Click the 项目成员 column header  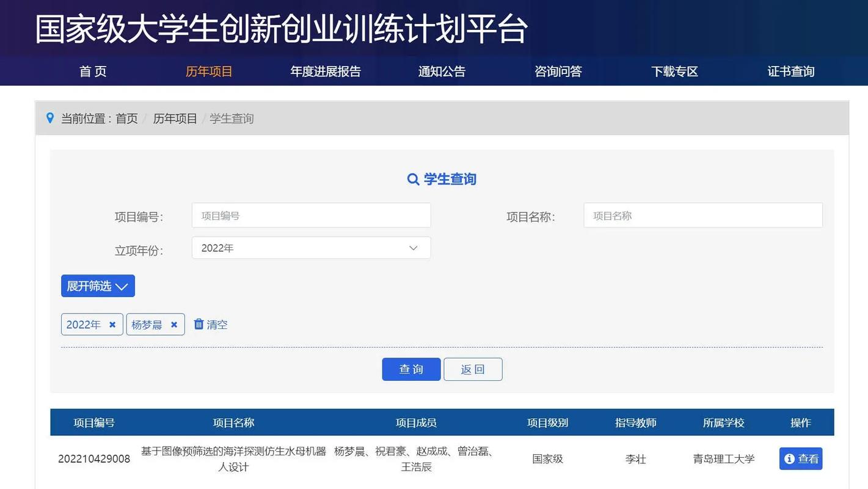tap(416, 422)
